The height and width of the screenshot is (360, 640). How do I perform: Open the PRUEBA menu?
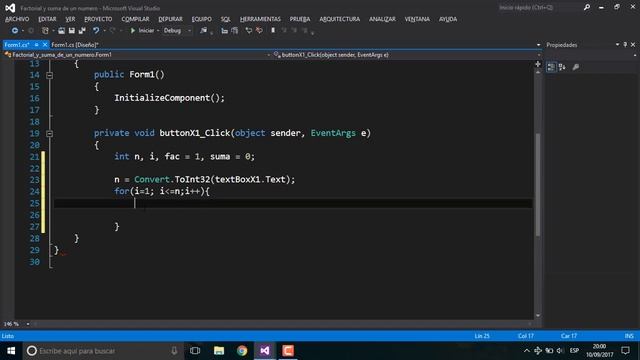click(x=300, y=19)
